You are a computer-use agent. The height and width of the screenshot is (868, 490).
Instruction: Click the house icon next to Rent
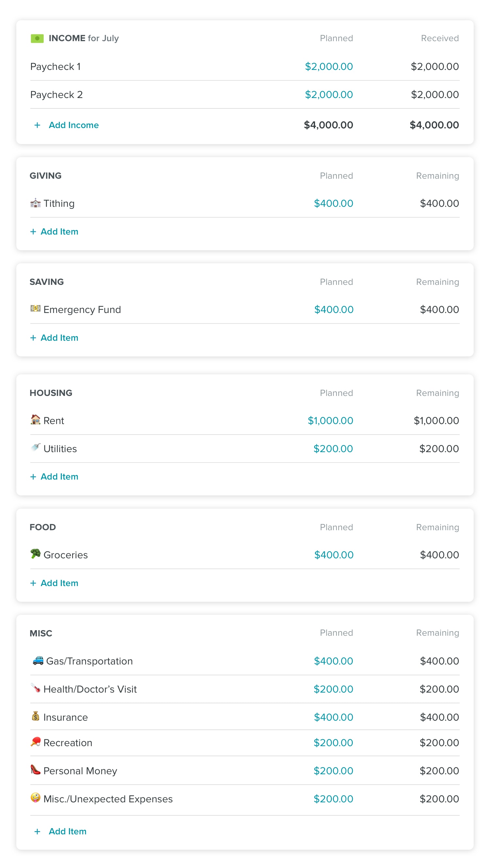(35, 419)
